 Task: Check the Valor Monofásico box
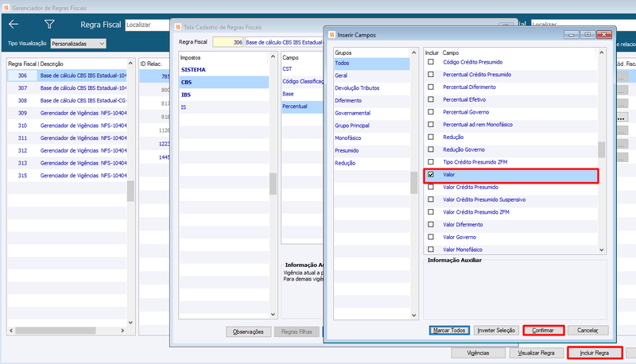tap(431, 250)
